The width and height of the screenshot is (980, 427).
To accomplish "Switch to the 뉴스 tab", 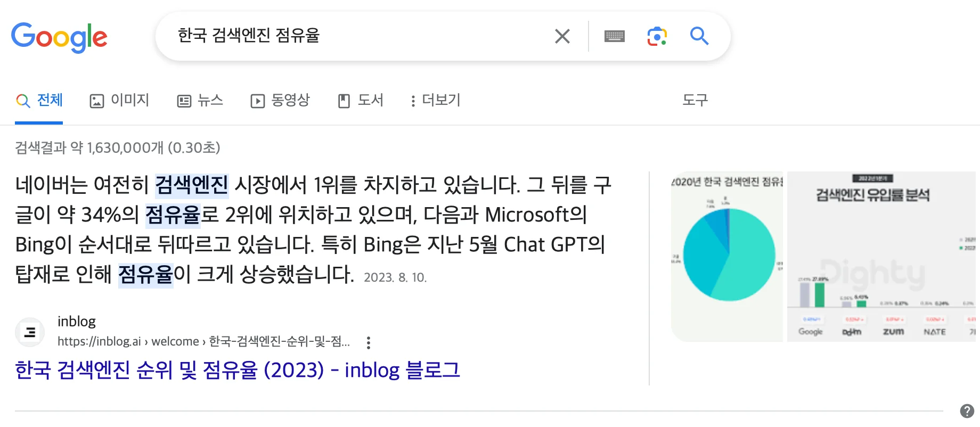I will [200, 100].
